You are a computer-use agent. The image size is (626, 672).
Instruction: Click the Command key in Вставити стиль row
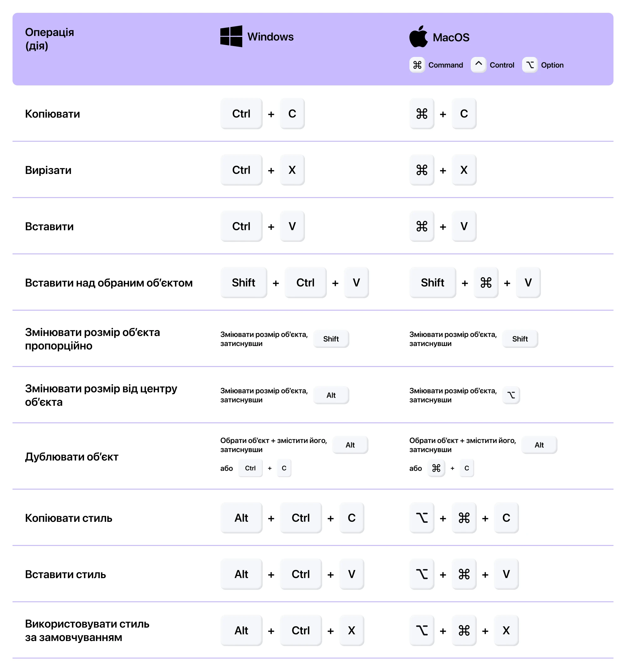464,574
